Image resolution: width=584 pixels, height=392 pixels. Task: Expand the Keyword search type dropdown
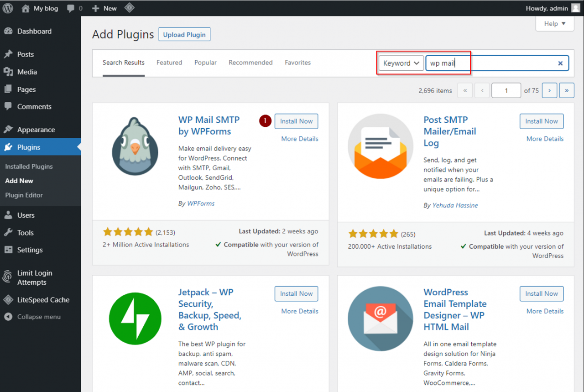(x=401, y=63)
